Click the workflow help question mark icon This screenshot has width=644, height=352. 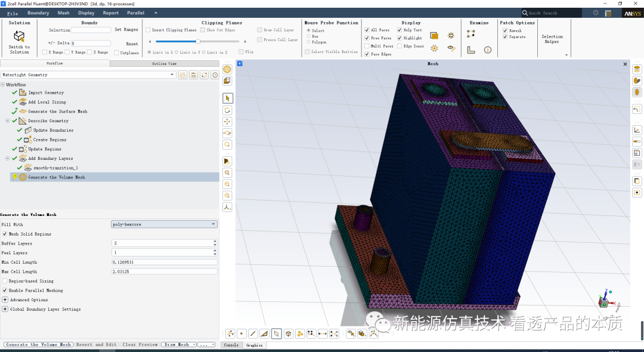pyautogui.click(x=215, y=75)
